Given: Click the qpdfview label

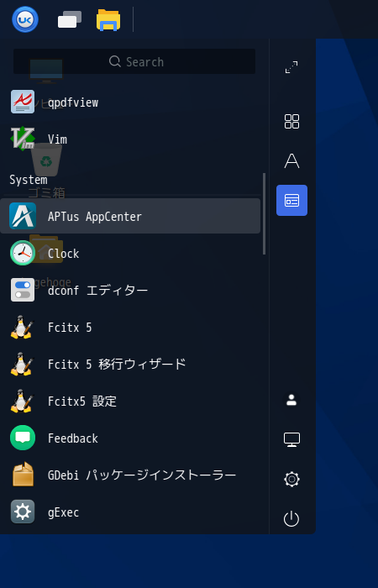Looking at the screenshot, I should tap(73, 102).
